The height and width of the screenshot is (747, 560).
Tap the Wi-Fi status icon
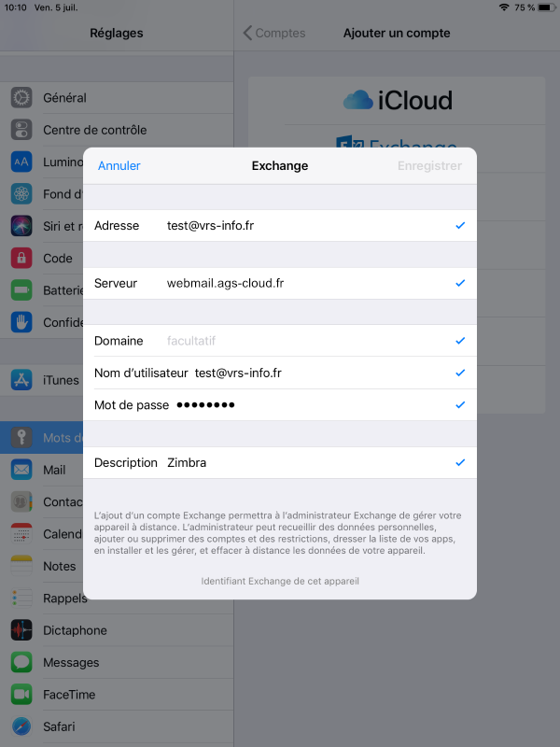pyautogui.click(x=504, y=7)
